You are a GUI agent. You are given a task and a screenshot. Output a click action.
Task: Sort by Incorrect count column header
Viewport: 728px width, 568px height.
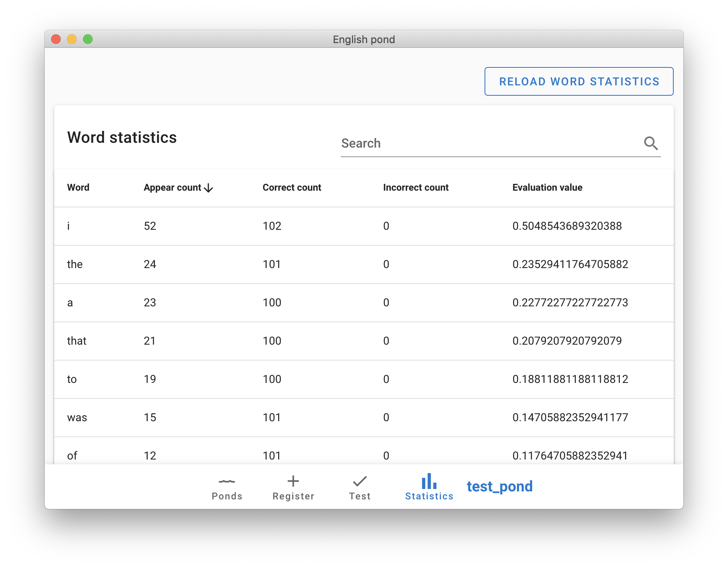pyautogui.click(x=416, y=187)
